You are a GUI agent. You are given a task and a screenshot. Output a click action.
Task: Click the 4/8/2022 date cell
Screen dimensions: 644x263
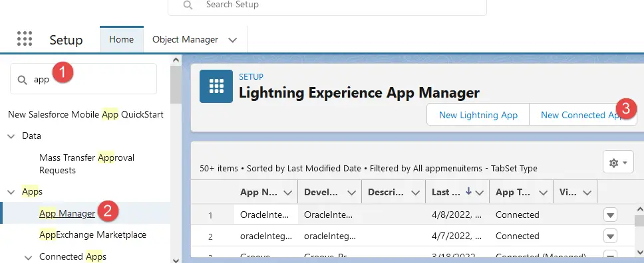click(456, 215)
